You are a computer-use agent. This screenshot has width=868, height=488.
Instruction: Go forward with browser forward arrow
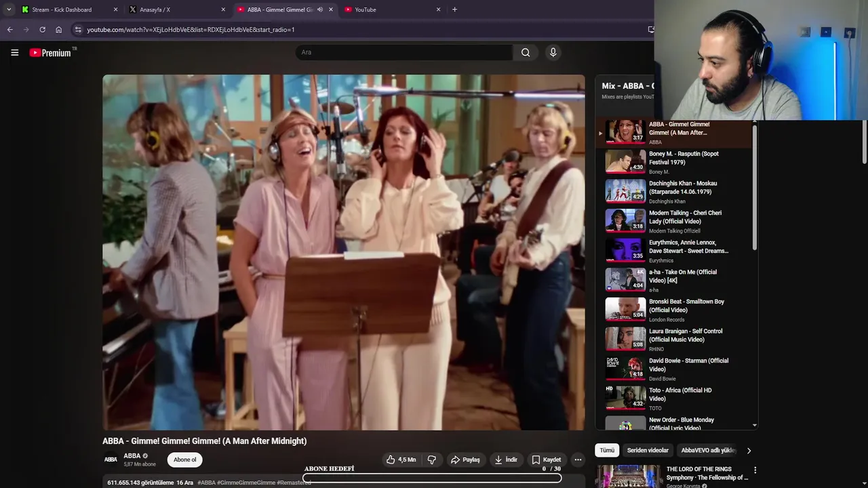[x=26, y=30]
